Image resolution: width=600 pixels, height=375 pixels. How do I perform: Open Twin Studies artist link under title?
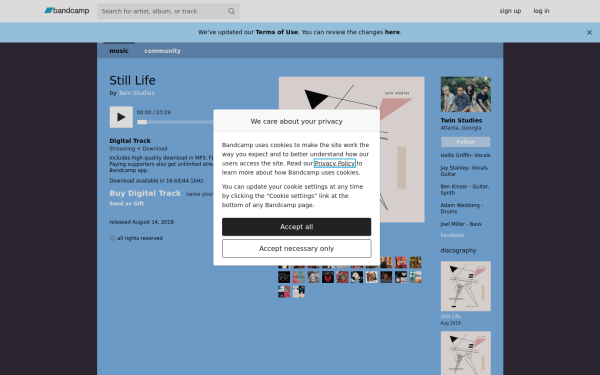[137, 93]
